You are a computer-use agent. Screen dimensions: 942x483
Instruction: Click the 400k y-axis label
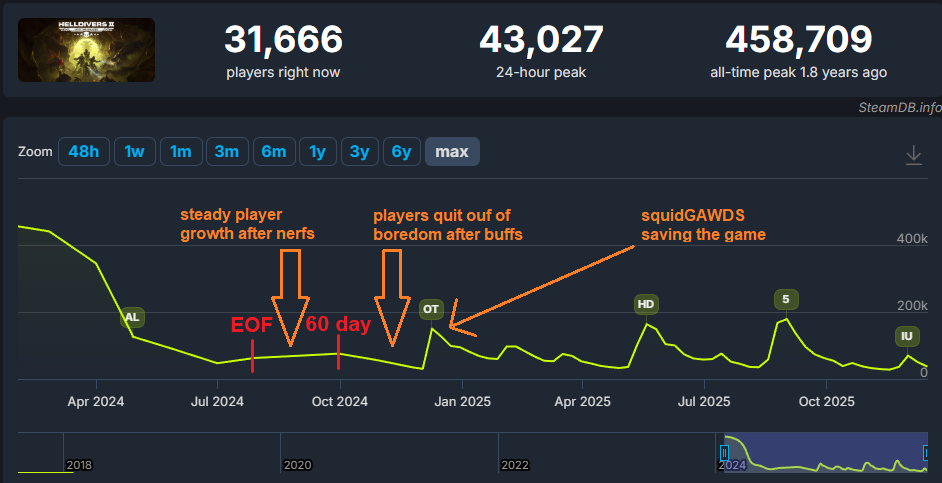[x=912, y=238]
